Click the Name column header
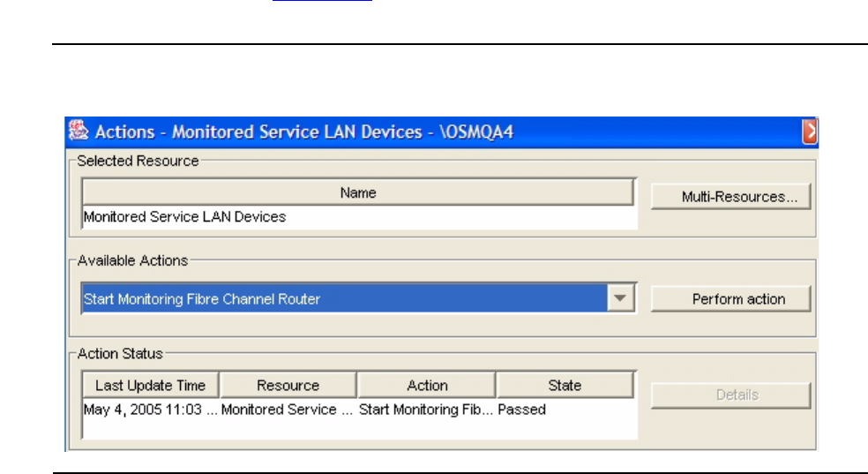This screenshot has width=868, height=474. pyautogui.click(x=358, y=192)
